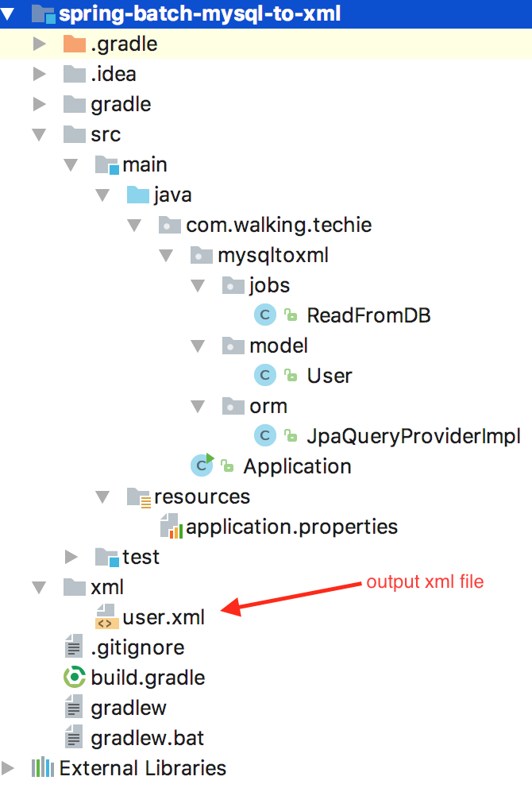Collapse the src folder

point(38,134)
